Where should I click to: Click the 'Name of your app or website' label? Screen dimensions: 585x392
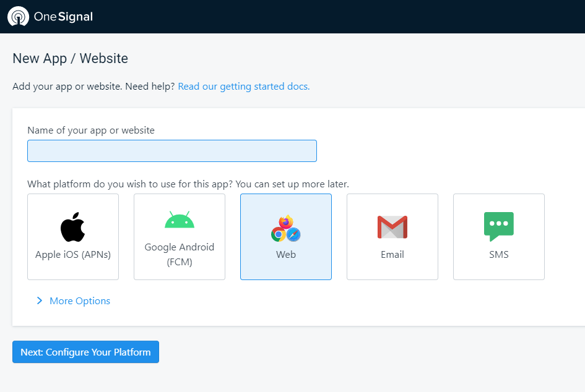[x=90, y=130]
